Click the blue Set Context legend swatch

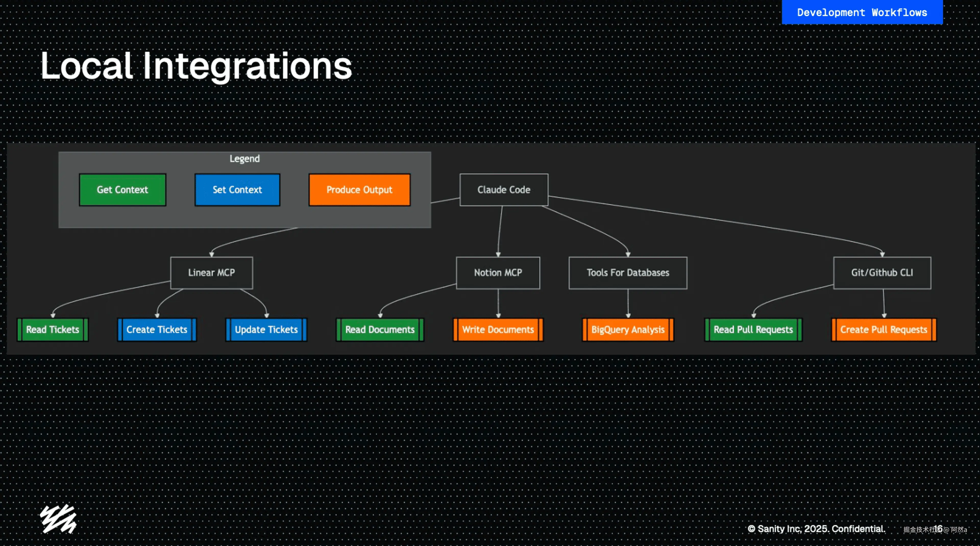[237, 189]
